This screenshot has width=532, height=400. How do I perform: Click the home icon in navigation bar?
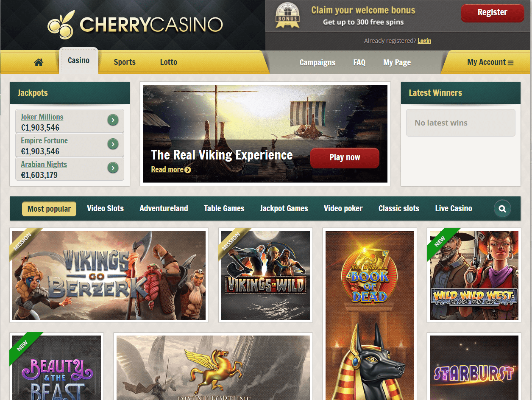[x=39, y=62]
